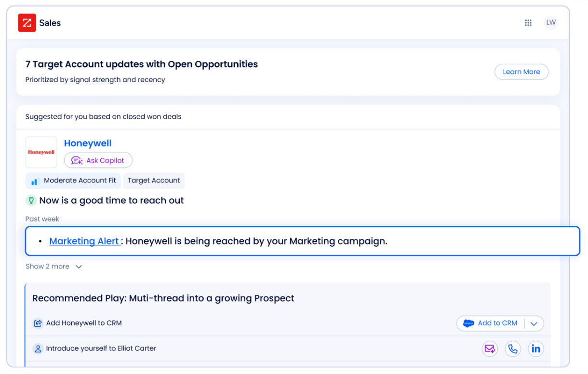
Task: Click the '7 Target Account updates' heading
Action: tap(142, 64)
